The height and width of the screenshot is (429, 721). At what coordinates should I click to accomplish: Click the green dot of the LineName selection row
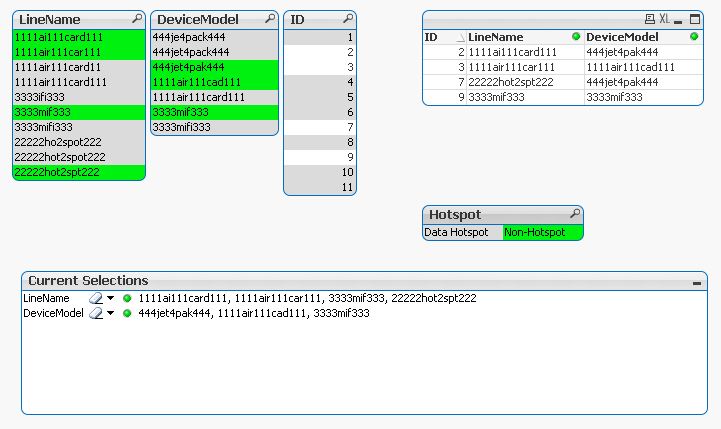point(127,298)
